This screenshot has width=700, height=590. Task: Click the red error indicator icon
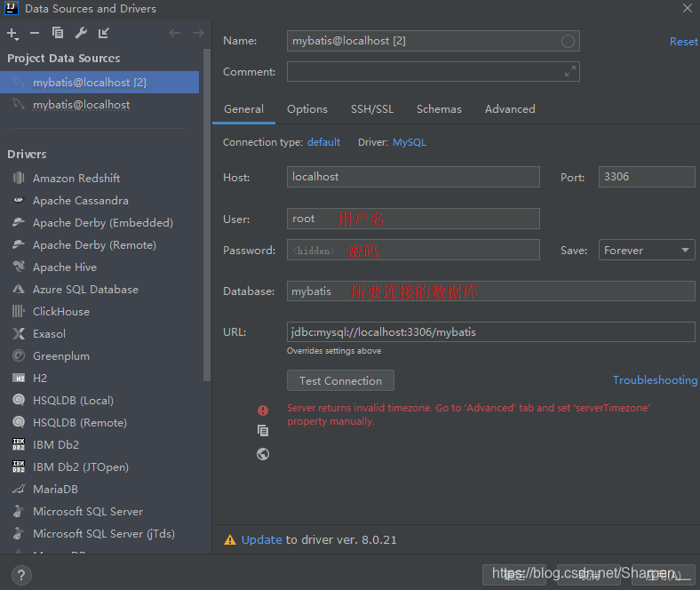263,410
